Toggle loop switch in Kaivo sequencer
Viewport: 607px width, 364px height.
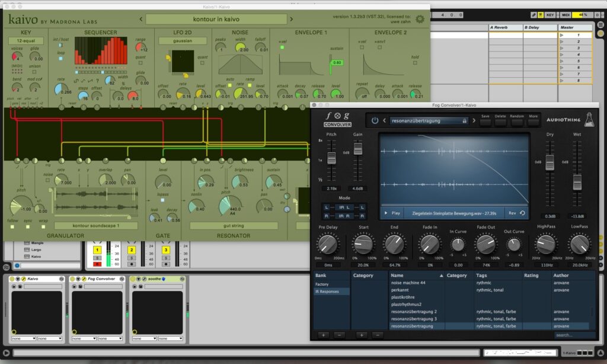tap(61, 59)
